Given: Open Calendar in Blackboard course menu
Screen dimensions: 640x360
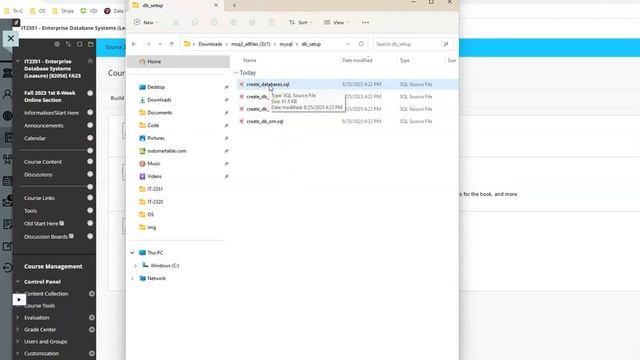Looking at the screenshot, I should (35, 138).
